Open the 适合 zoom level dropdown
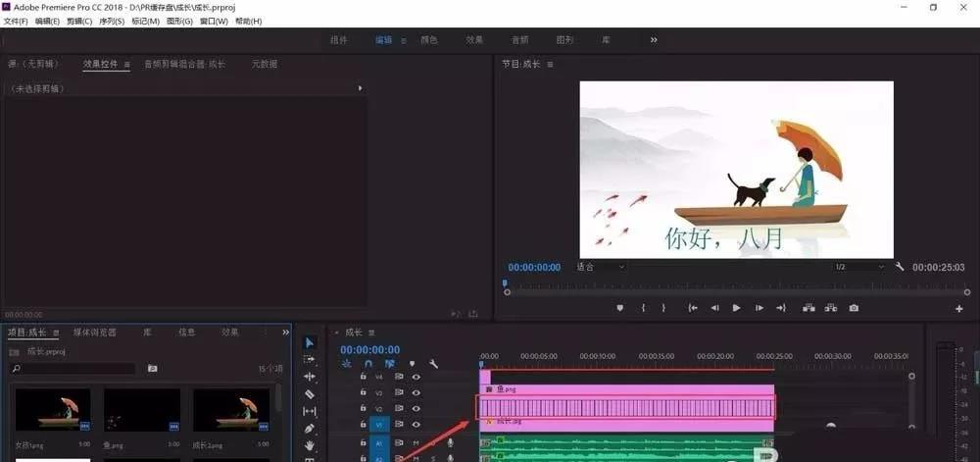The image size is (980, 462). [600, 267]
